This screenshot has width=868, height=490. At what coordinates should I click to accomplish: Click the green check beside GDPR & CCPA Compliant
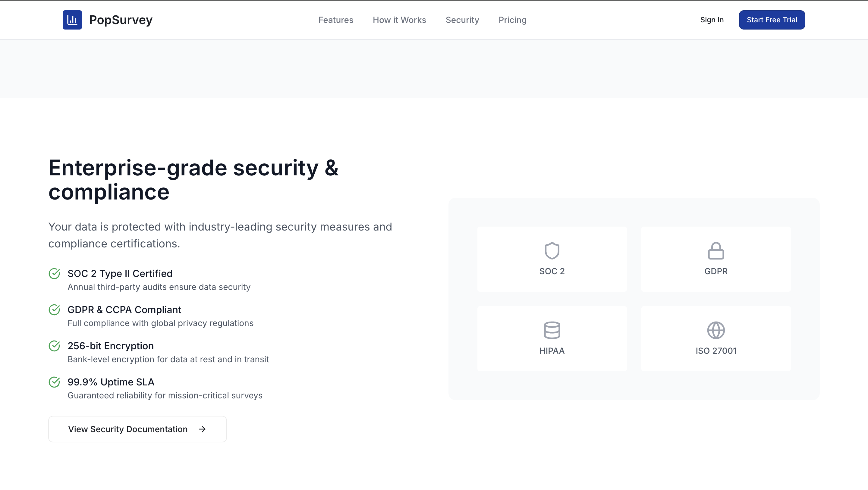pyautogui.click(x=54, y=310)
